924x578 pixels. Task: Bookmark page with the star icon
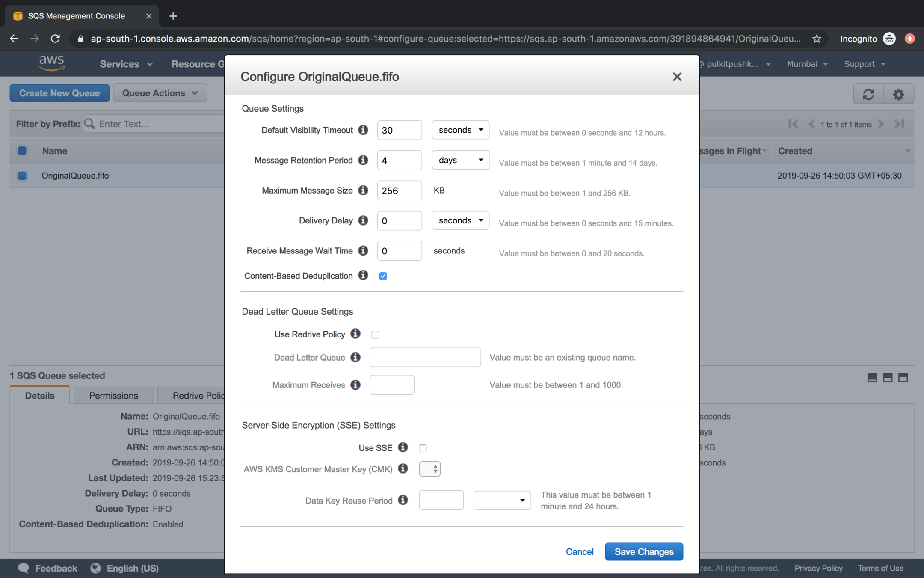817,39
